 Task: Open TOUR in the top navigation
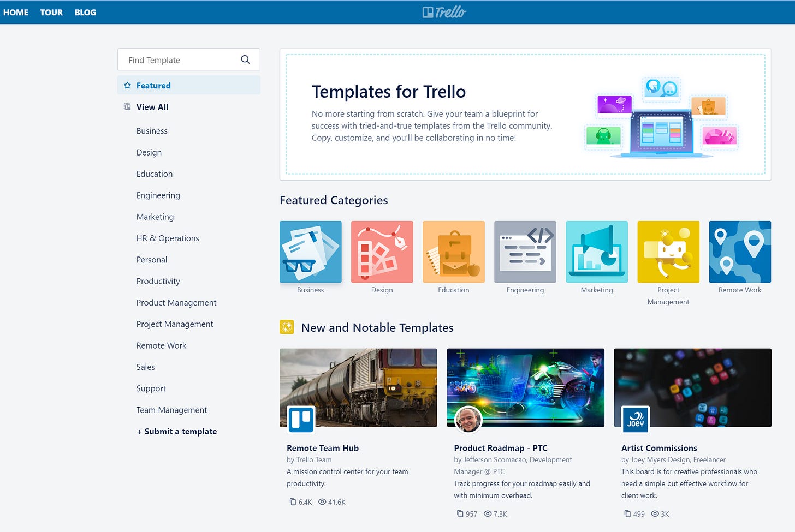51,12
